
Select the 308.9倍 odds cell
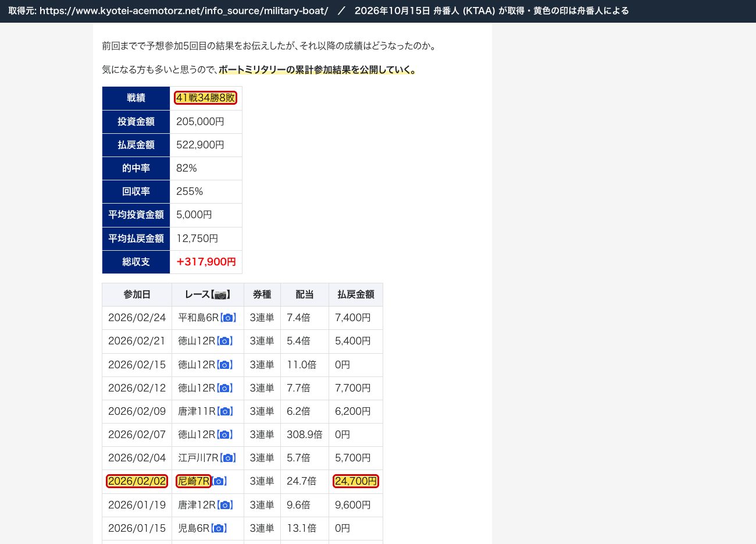pyautogui.click(x=305, y=435)
